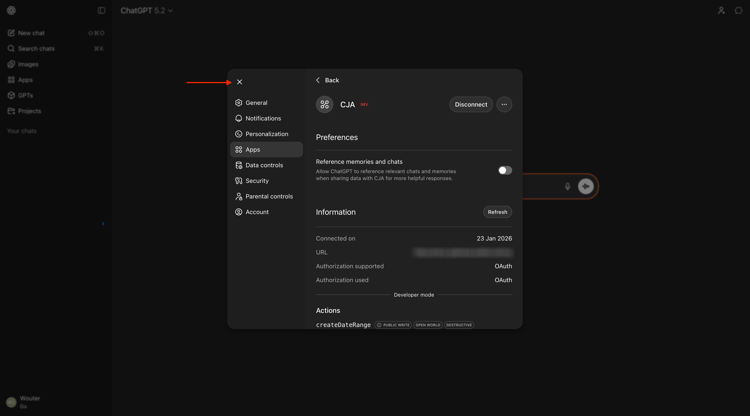Screen dimensions: 750x416
Task: Open the Notifications settings tab
Action: click(266, 118)
